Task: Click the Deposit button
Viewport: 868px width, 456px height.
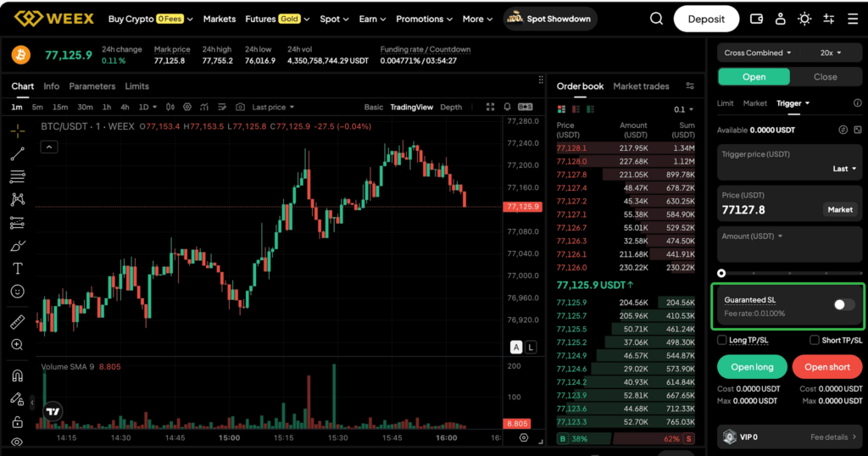Action: 706,19
